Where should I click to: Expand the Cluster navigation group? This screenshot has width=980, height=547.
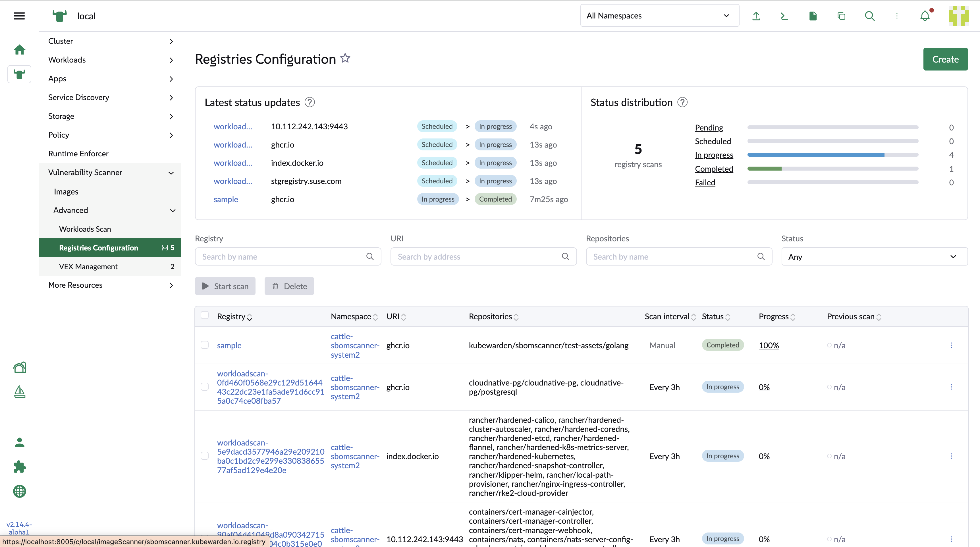109,41
